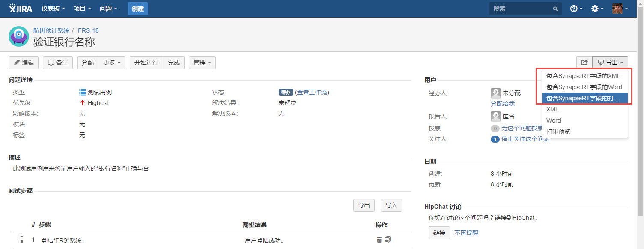This screenshot has width=644, height=249.
Task: Click the drag handle for step 1
Action: (21, 240)
